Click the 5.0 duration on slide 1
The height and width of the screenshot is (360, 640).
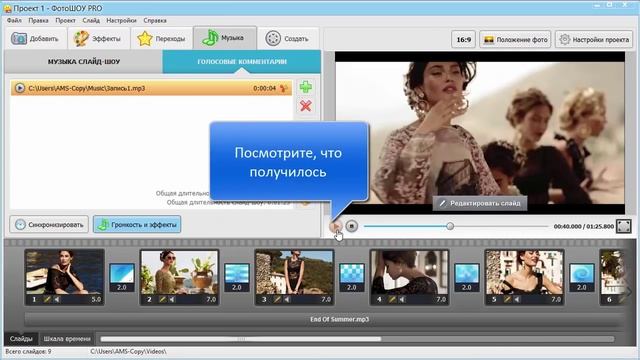click(x=96, y=300)
